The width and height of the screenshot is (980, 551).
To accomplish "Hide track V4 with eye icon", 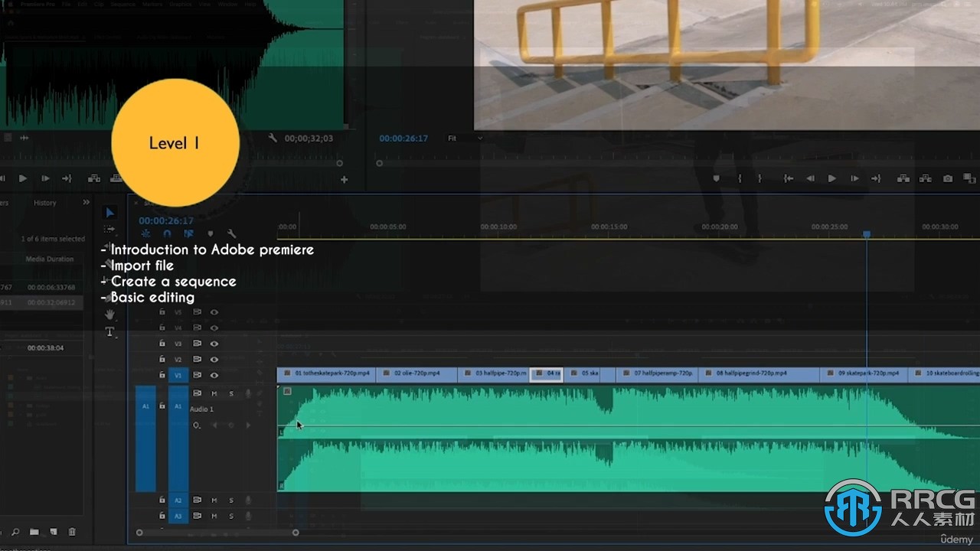I will [214, 328].
